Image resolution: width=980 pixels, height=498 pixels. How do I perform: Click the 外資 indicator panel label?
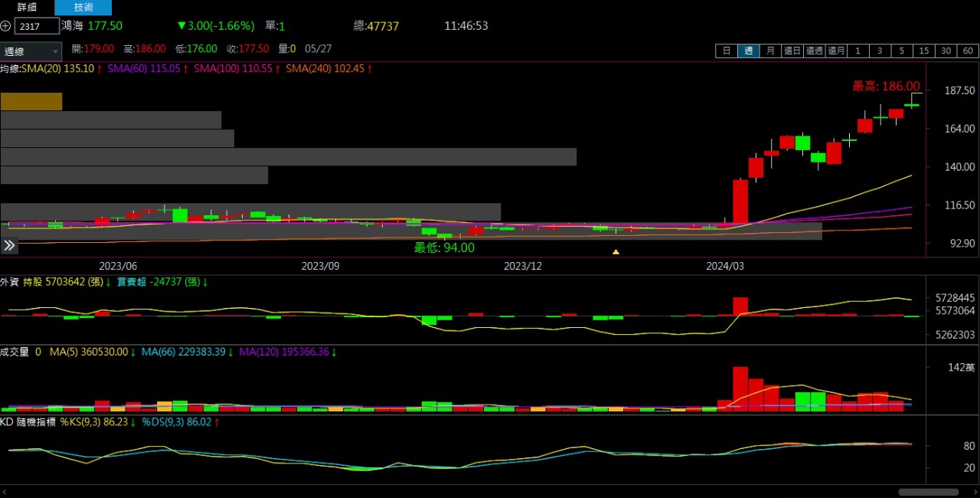pyautogui.click(x=9, y=282)
